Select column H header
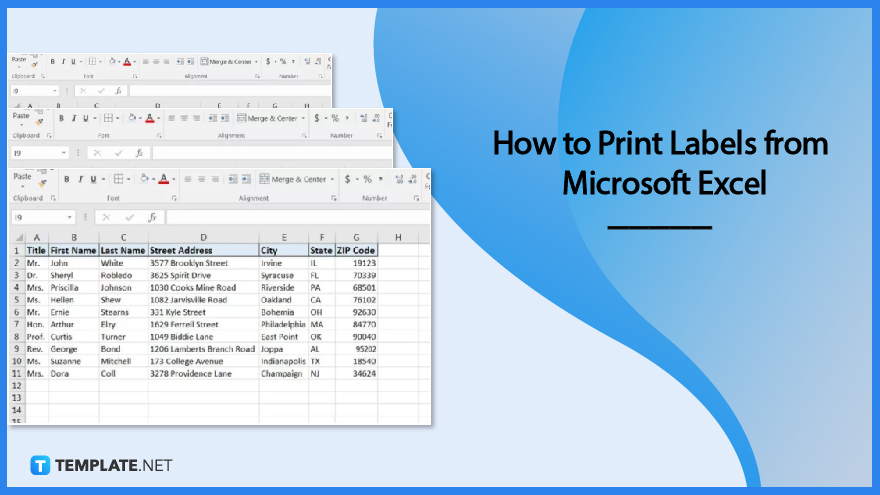 click(398, 237)
